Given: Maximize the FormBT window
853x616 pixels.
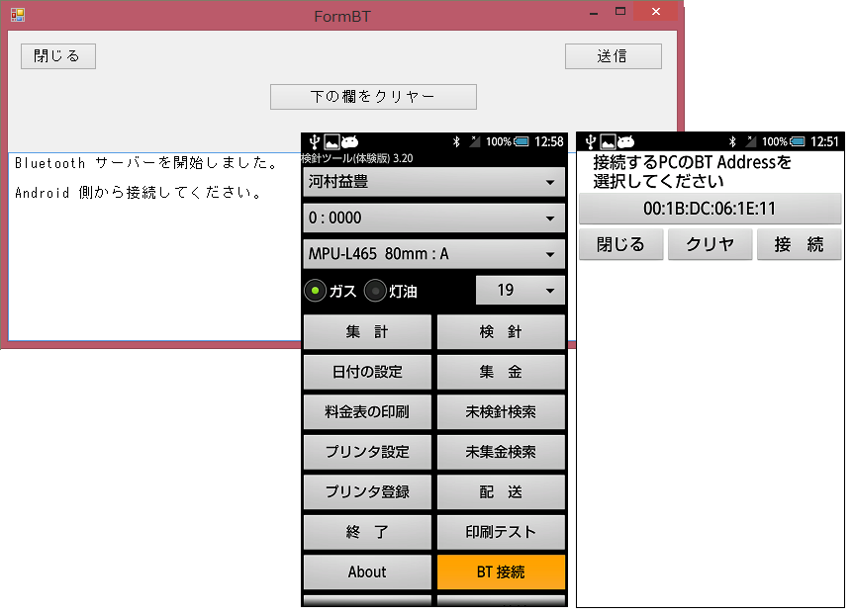Looking at the screenshot, I should (620, 12).
